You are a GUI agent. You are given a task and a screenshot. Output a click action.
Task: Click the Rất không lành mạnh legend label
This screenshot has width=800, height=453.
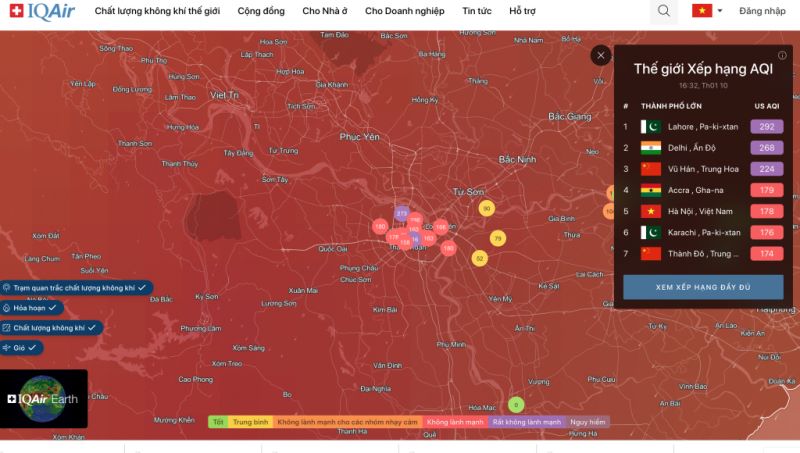(527, 422)
